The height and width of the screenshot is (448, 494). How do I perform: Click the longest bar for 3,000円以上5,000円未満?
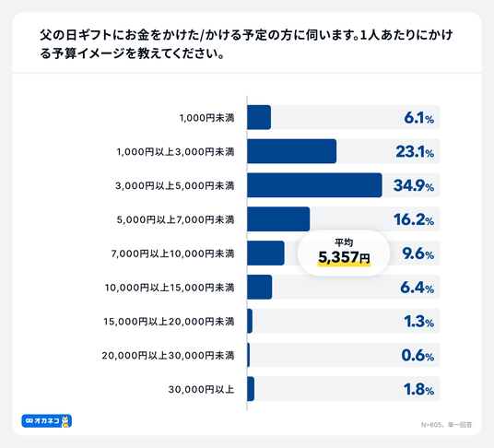tap(314, 185)
